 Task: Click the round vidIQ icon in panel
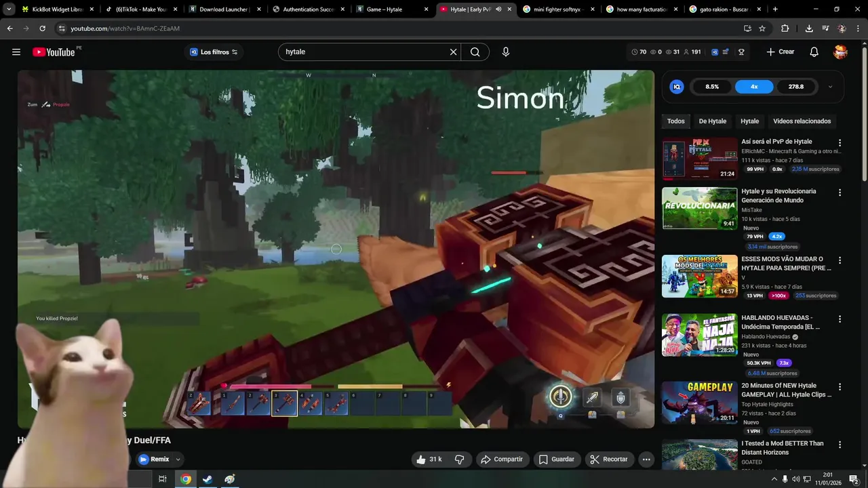[x=677, y=87]
